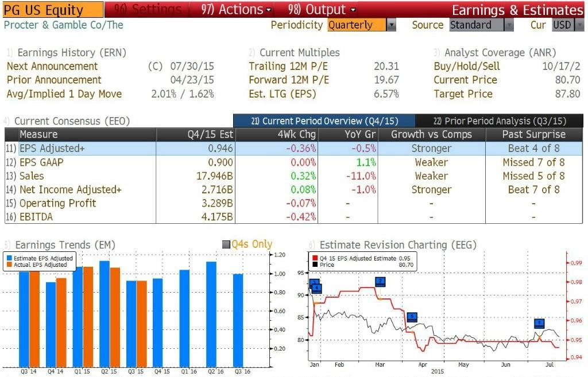Select the 14) Net Income Adjusted+ row

(293, 189)
